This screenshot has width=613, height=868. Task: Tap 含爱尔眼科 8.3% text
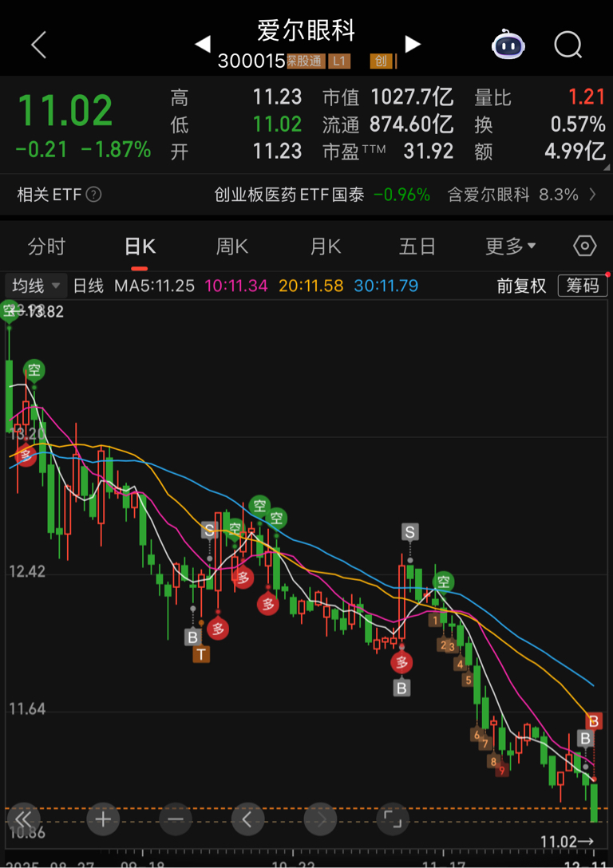[512, 195]
